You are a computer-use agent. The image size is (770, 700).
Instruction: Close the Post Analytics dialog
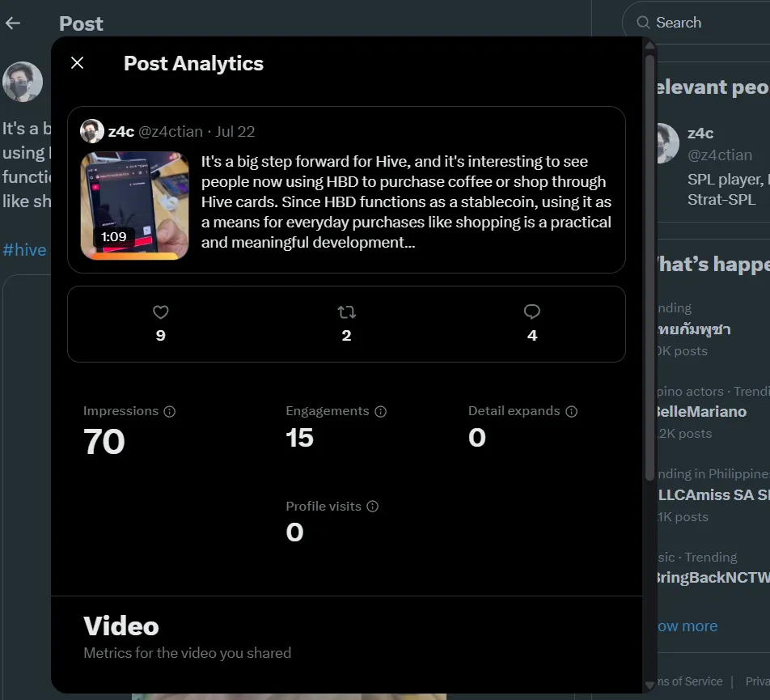[x=77, y=63]
